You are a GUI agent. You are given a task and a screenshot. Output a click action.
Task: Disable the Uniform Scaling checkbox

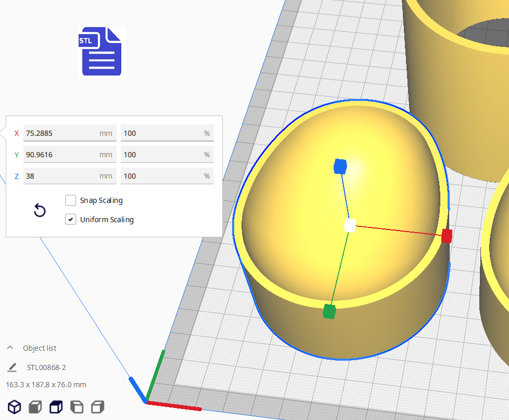pyautogui.click(x=71, y=220)
